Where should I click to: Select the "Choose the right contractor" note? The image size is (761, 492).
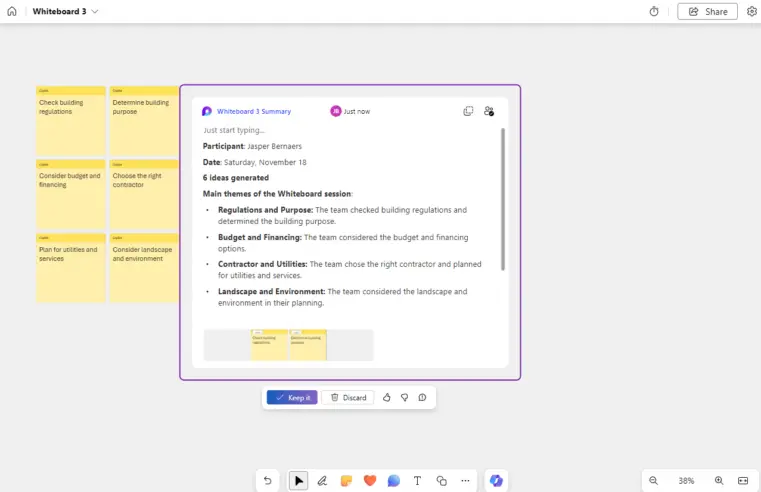[x=144, y=195]
